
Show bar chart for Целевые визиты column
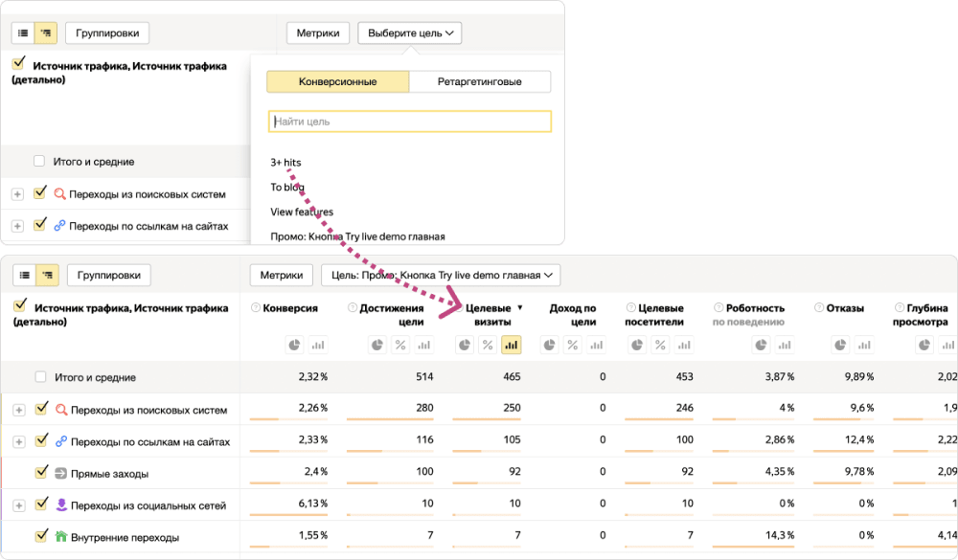(x=512, y=345)
